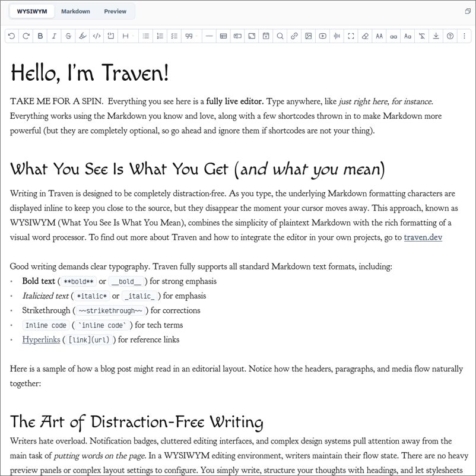Open search with magnifier icon
This screenshot has width=476, height=476.
280,36
